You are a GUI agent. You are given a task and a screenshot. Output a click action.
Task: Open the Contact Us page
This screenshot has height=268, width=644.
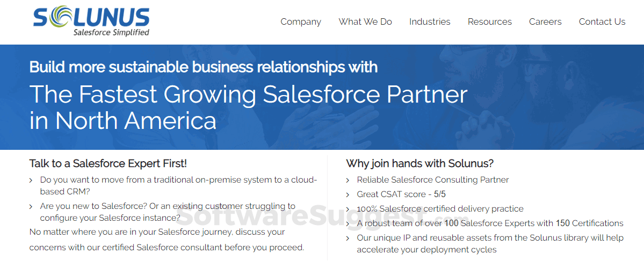pyautogui.click(x=602, y=22)
